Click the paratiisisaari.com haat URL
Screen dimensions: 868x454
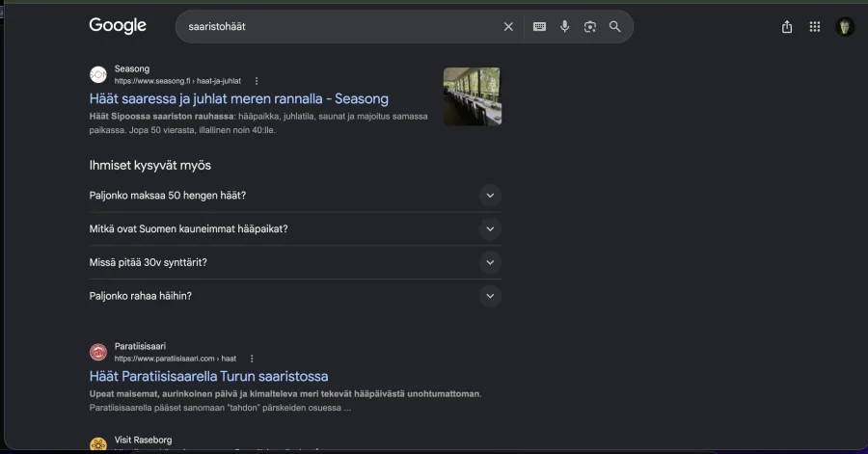click(176, 359)
